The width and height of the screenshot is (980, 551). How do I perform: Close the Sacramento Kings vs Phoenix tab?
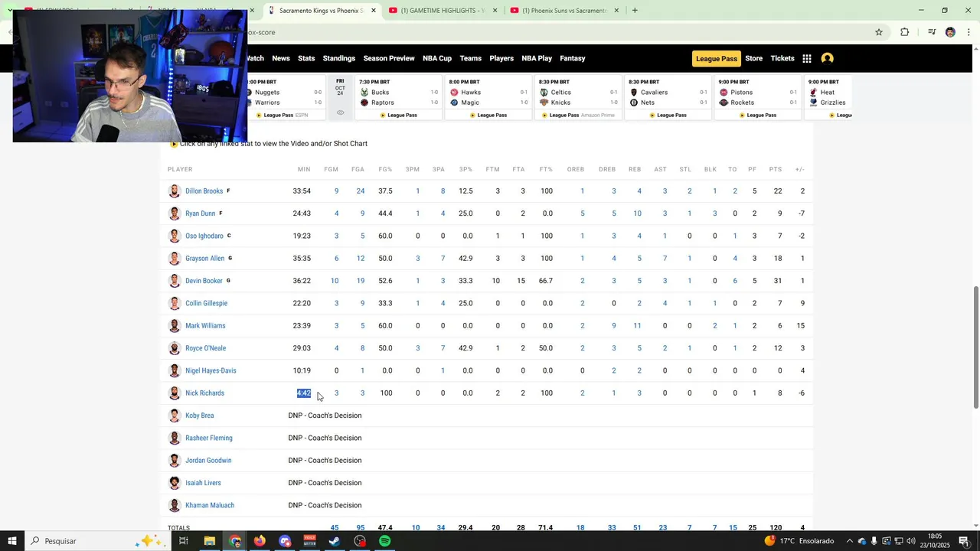374,11
